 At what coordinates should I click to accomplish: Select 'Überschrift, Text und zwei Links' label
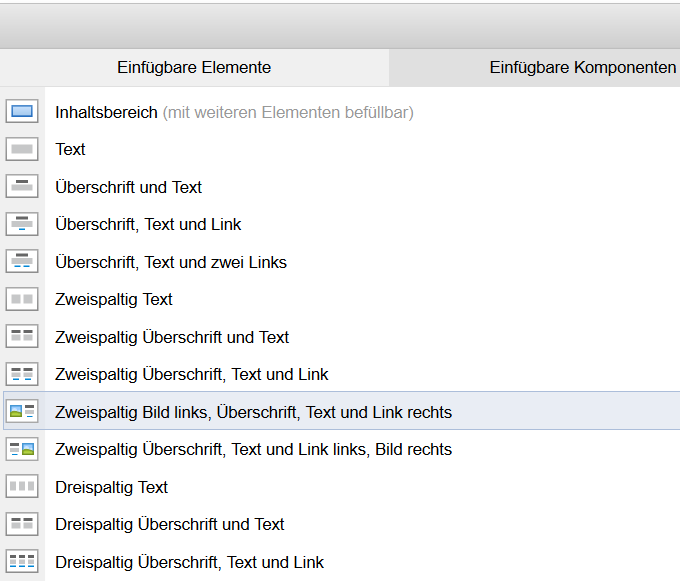[x=171, y=262]
